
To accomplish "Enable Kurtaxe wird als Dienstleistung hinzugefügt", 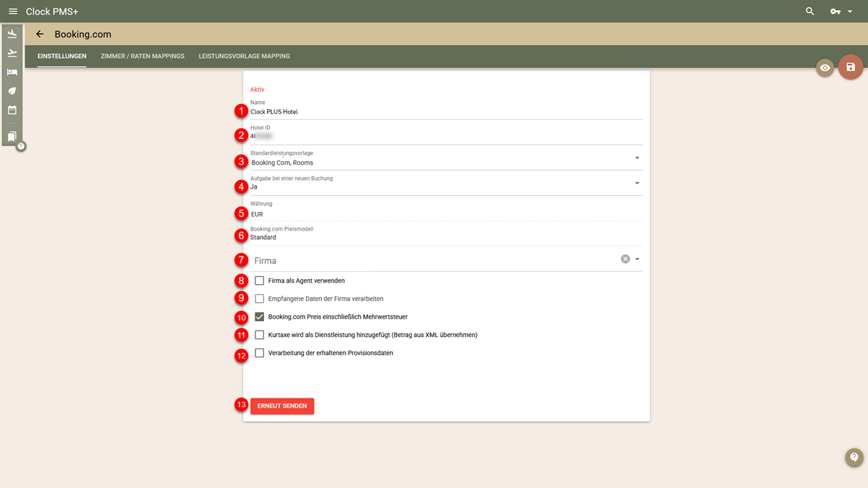I will pos(260,335).
